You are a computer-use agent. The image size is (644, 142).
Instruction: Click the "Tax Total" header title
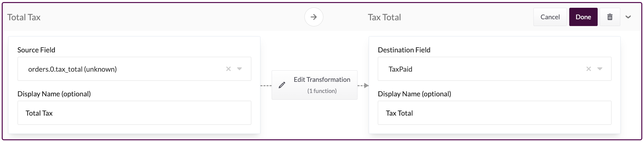[x=384, y=17]
